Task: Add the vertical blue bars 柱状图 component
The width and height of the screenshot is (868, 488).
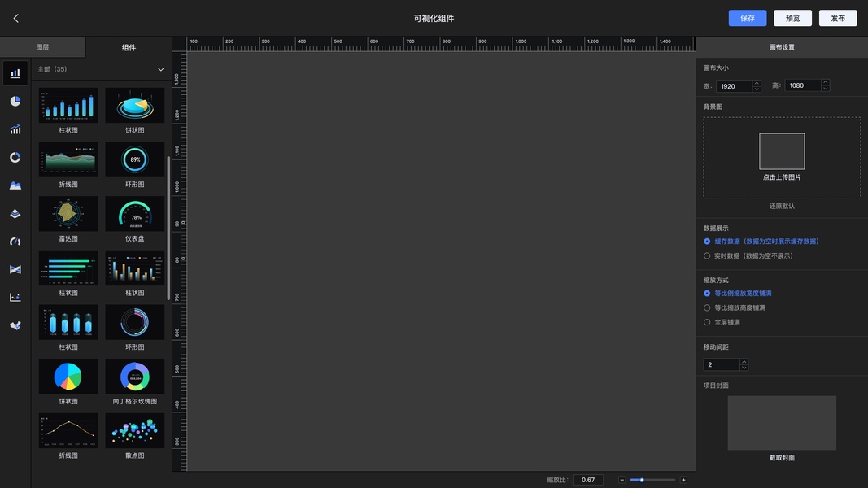Action: [68, 105]
